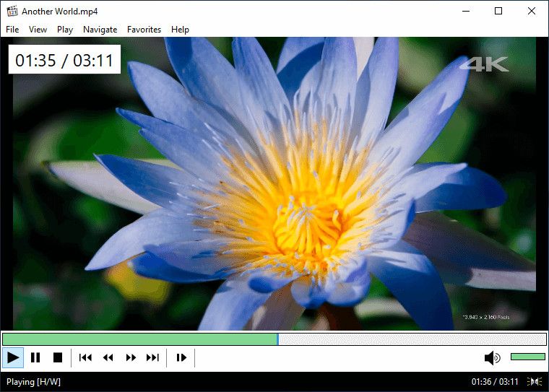Skip to the previous track

point(85,357)
